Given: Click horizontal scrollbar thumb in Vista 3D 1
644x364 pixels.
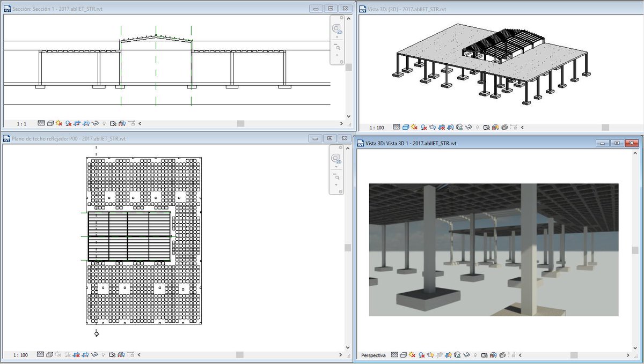Looking at the screenshot, I should 574,355.
